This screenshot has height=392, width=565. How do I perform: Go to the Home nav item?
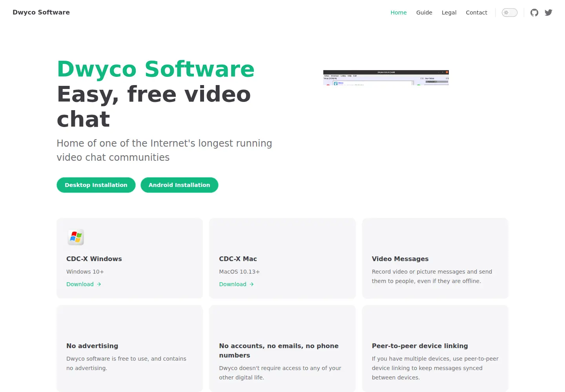pyautogui.click(x=399, y=13)
